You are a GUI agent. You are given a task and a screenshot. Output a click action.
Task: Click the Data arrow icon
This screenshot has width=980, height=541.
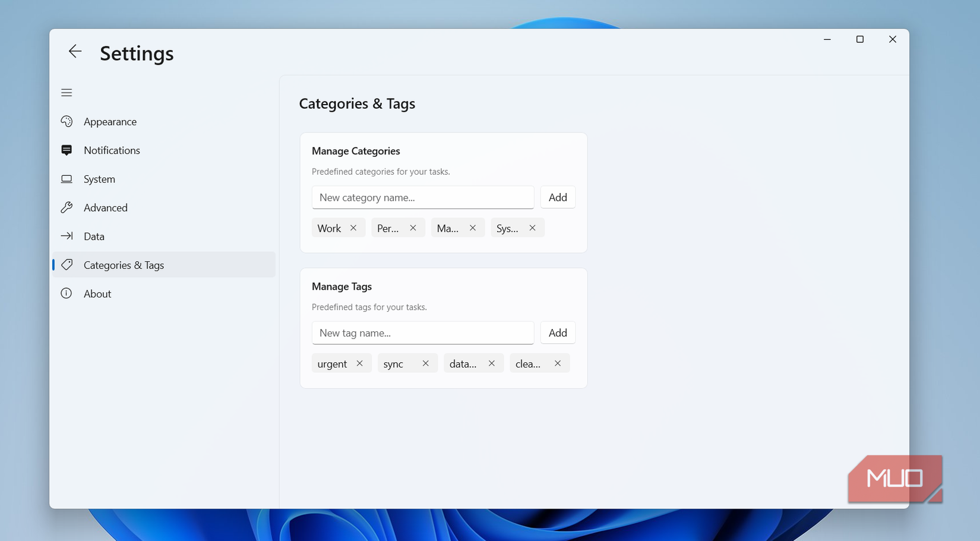coord(67,236)
